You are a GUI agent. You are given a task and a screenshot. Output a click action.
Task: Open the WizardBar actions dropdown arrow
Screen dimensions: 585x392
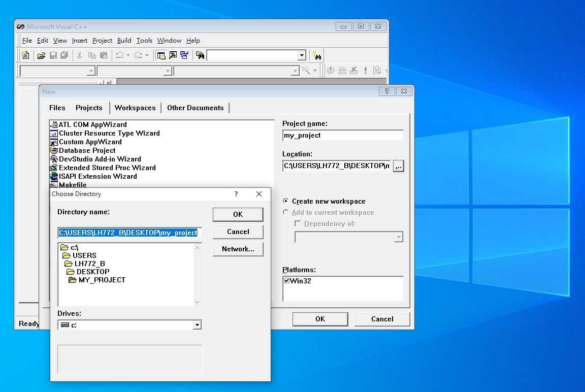click(315, 71)
